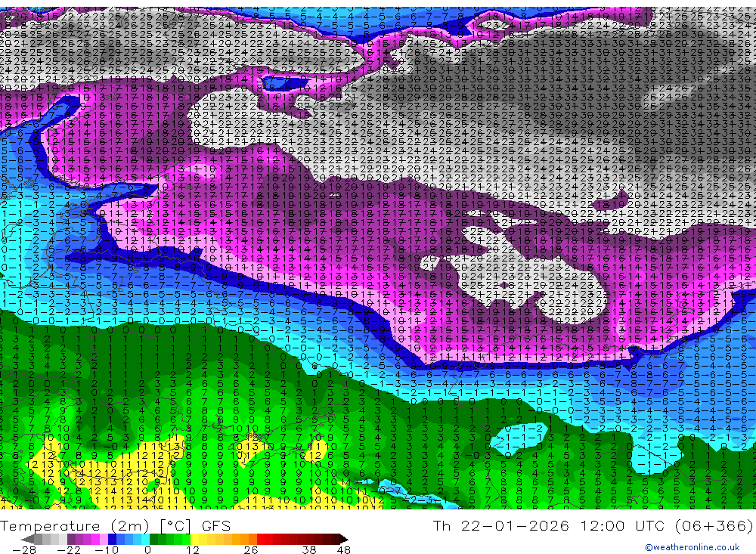
Task: Open the weatheronline.co.uk copyright link
Action: 692,546
